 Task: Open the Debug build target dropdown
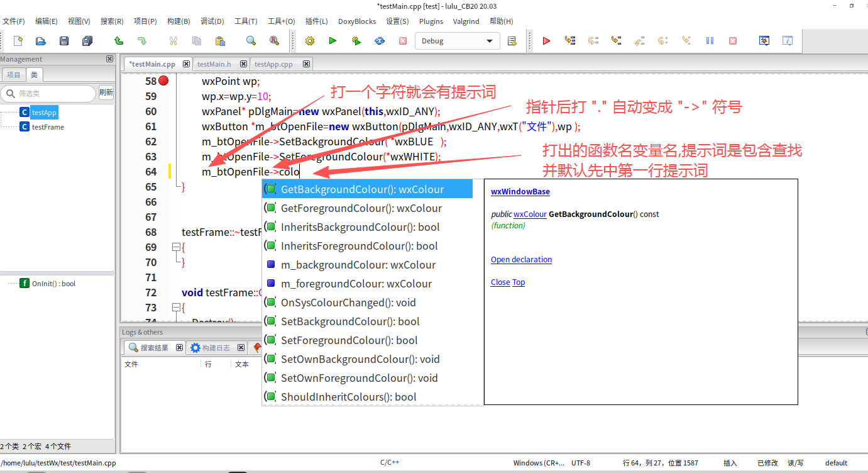tap(458, 41)
